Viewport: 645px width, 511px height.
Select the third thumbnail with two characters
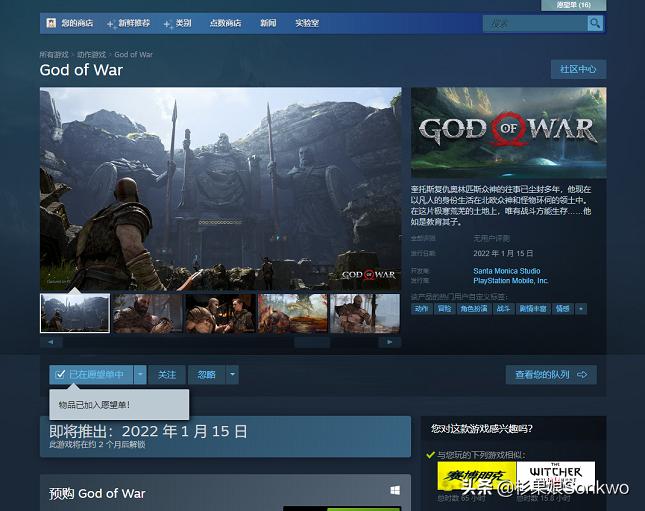[x=220, y=313]
